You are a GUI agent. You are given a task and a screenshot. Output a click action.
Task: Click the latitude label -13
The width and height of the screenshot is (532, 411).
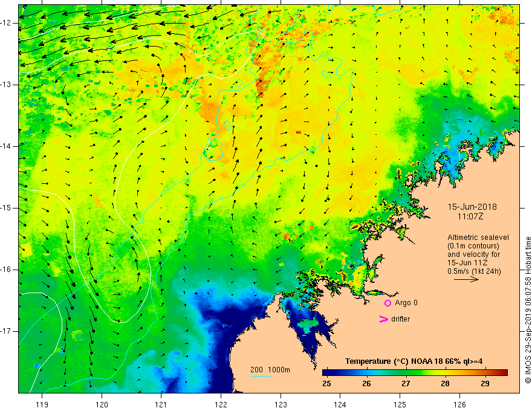(x=6, y=85)
